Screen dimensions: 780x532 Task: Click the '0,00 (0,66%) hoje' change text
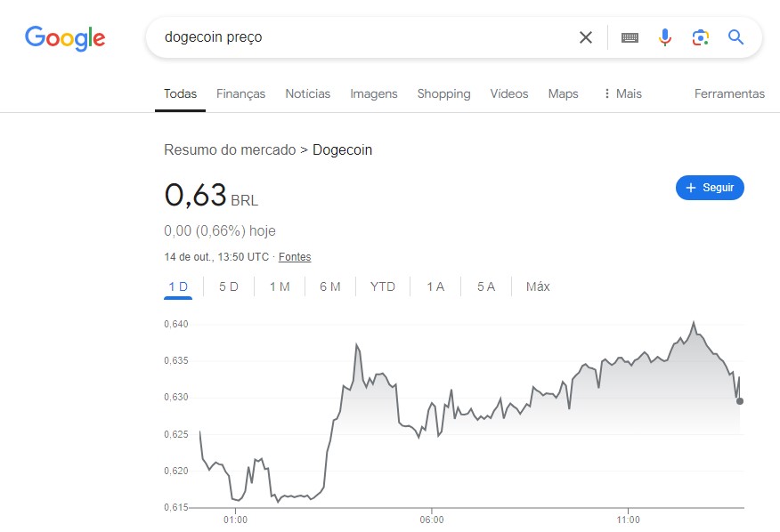coord(220,230)
